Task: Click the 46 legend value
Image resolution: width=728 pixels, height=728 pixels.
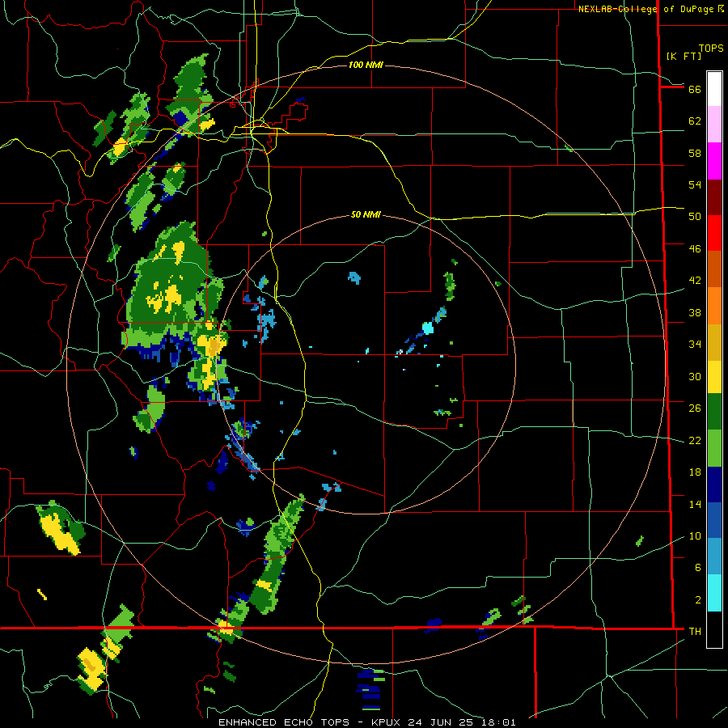Action: tap(695, 249)
